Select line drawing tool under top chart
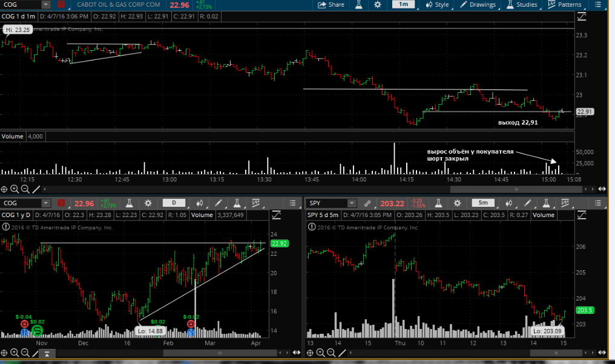Image resolution: width=615 pixels, height=364 pixels. [36, 189]
